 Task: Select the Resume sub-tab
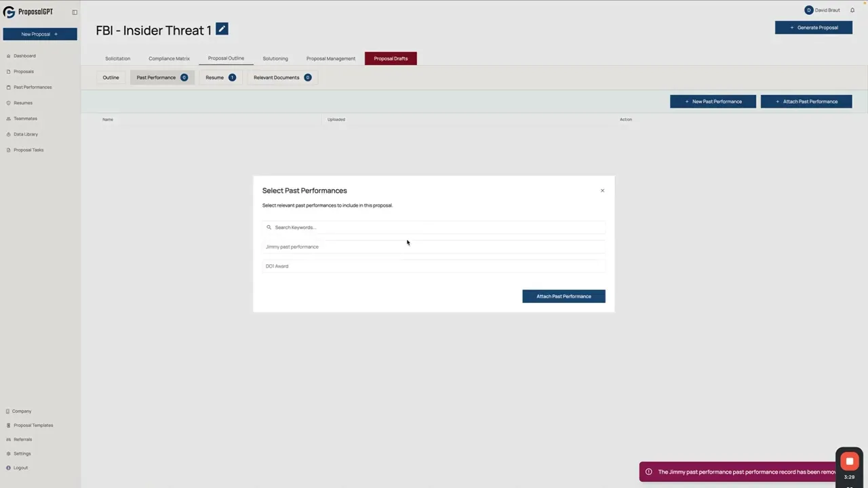[220, 77]
